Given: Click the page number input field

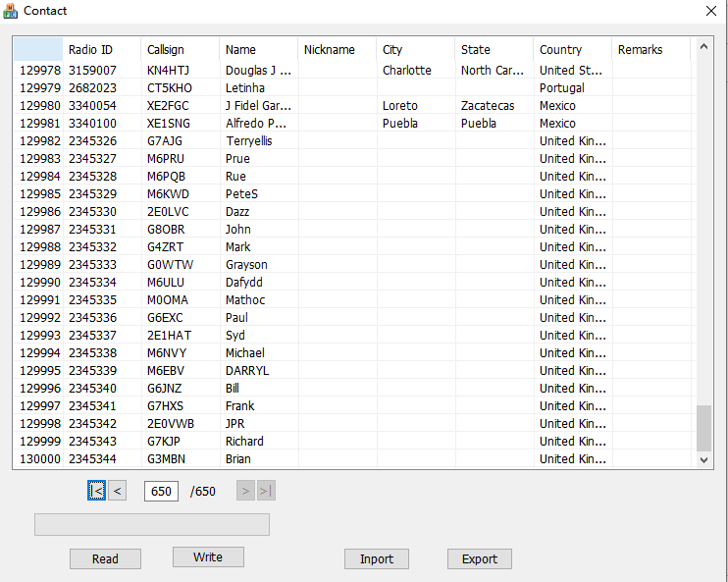Looking at the screenshot, I should tap(161, 491).
